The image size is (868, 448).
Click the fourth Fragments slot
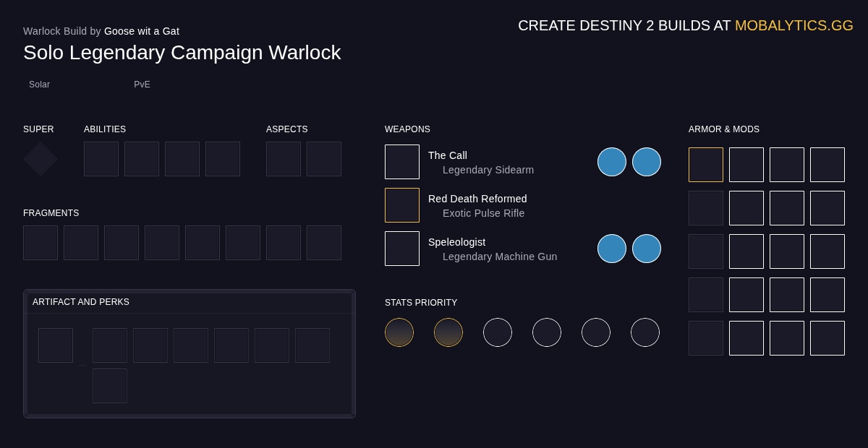tap(162, 243)
